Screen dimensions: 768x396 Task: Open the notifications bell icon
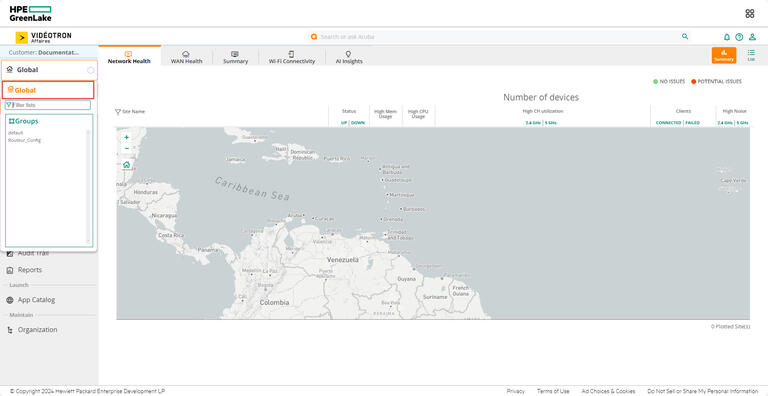click(x=727, y=37)
